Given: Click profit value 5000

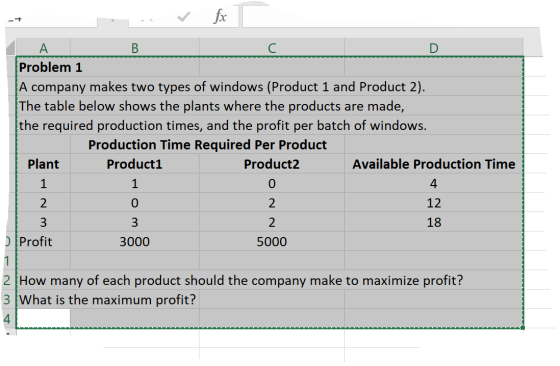Looking at the screenshot, I should pos(272,242).
